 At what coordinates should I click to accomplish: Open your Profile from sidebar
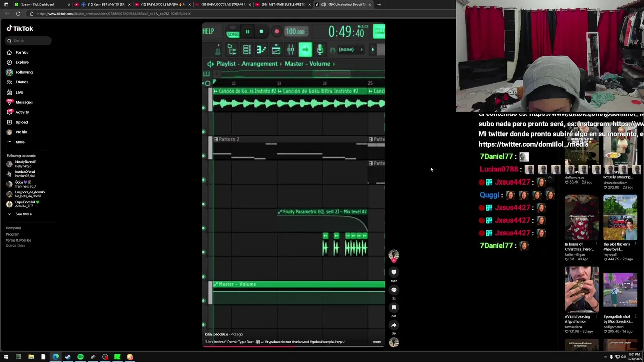click(x=17, y=132)
